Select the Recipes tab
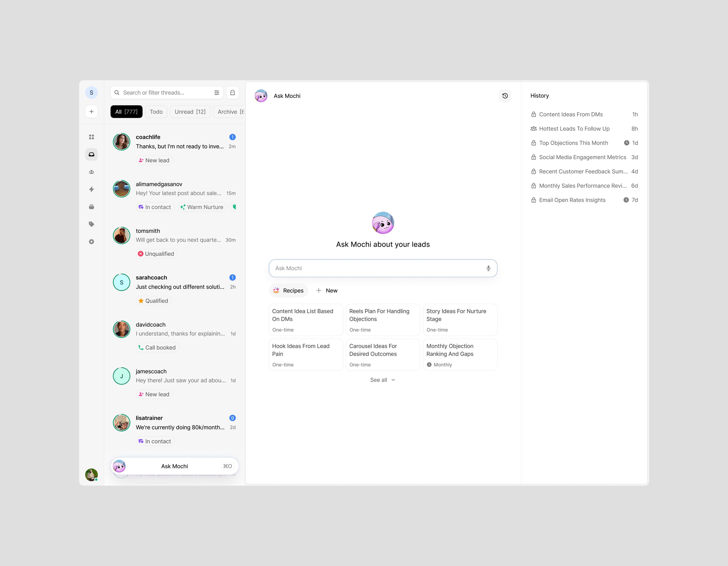Image resolution: width=728 pixels, height=566 pixels. (x=288, y=291)
